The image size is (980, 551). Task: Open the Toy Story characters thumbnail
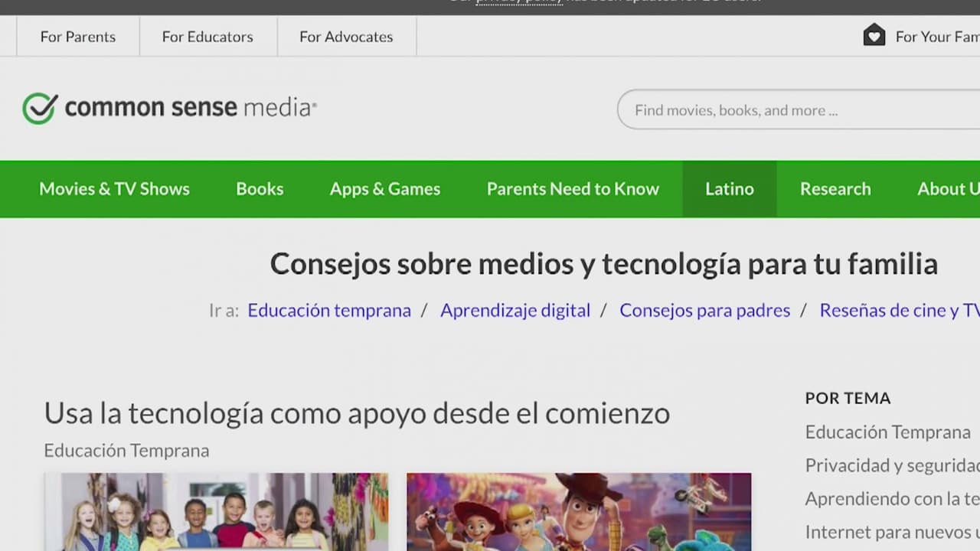(579, 511)
